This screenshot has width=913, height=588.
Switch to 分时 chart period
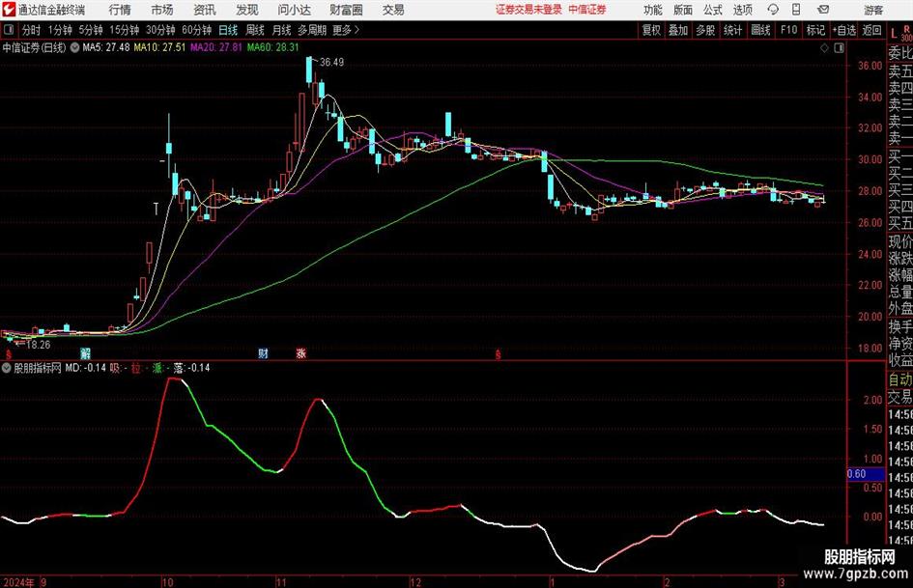[32, 30]
